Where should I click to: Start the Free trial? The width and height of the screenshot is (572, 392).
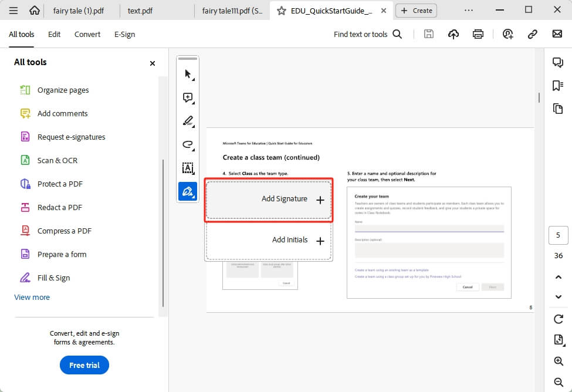point(84,365)
